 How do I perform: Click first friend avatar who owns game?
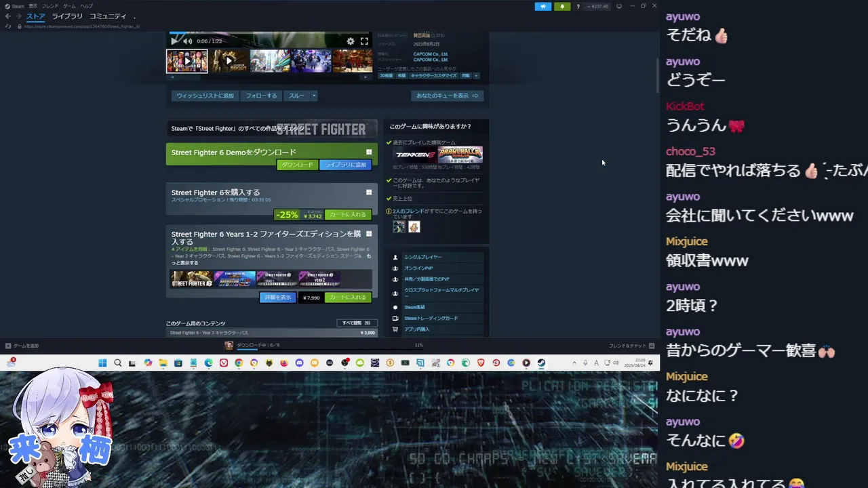(399, 227)
